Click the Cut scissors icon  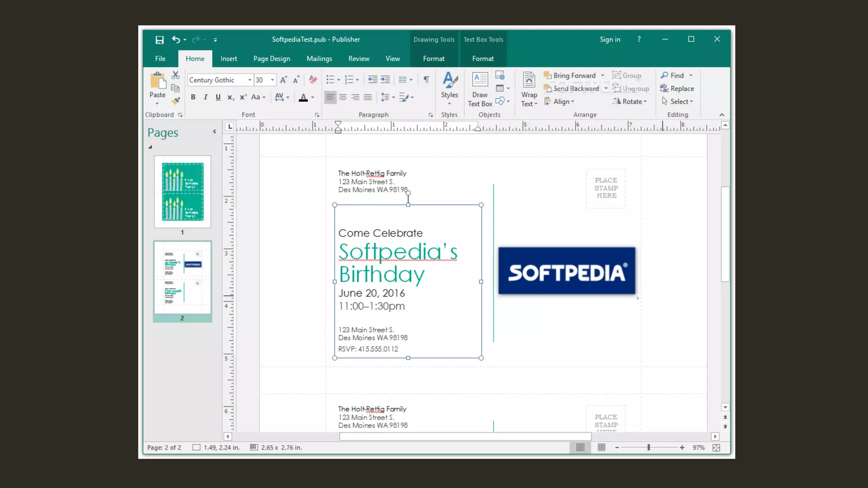tap(175, 75)
